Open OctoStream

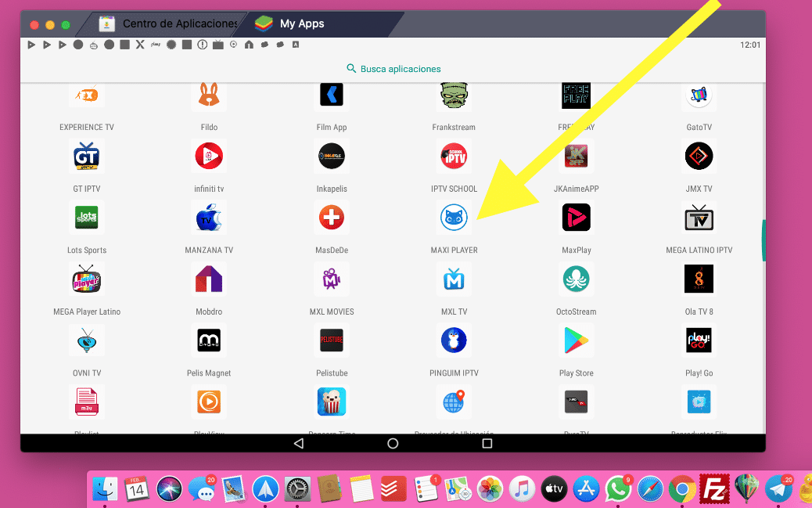[x=576, y=279]
